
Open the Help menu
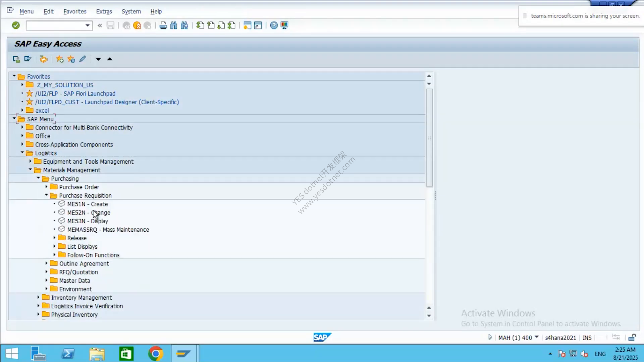coord(156,11)
